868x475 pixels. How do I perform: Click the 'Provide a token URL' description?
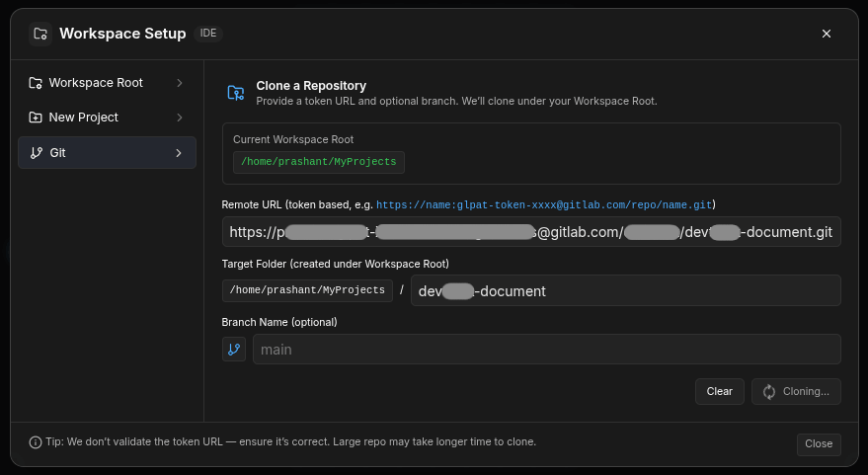(456, 102)
